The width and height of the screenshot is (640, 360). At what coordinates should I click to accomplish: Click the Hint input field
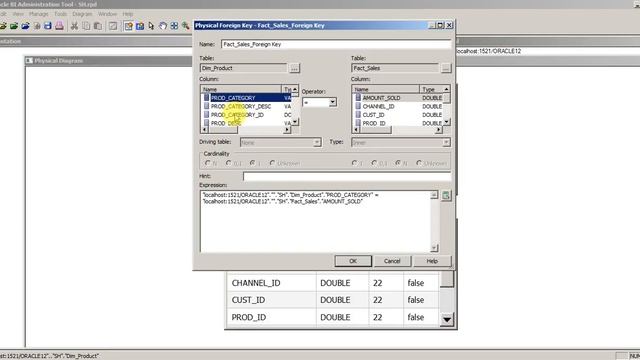pos(347,176)
